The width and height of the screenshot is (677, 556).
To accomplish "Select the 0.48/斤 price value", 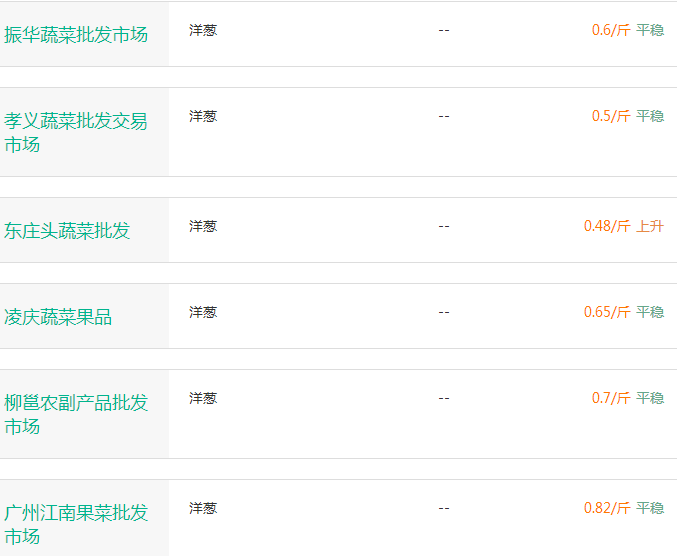I will (607, 226).
